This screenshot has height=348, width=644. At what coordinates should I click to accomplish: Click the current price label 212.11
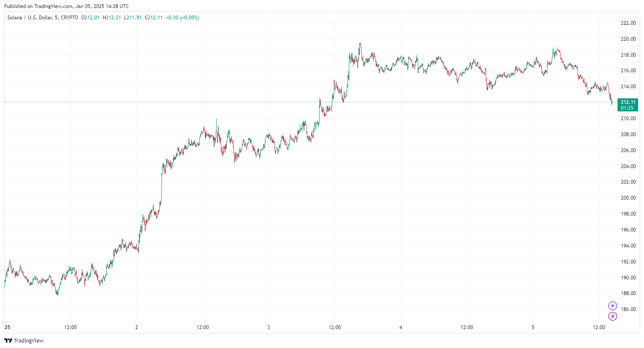[628, 102]
